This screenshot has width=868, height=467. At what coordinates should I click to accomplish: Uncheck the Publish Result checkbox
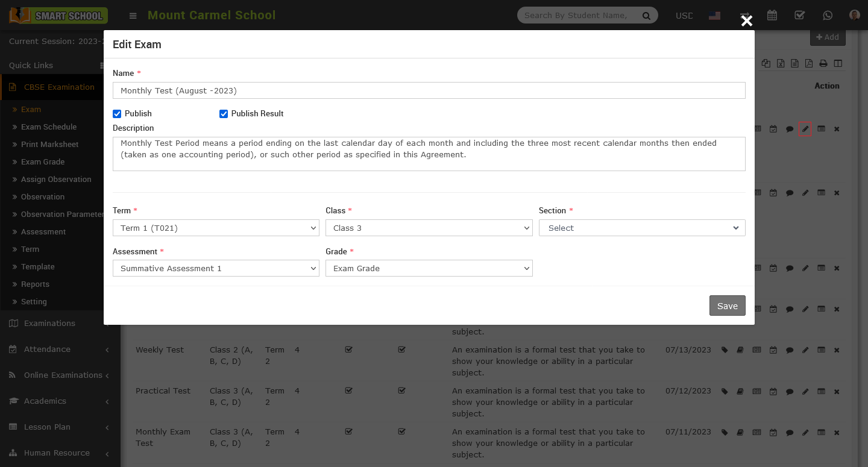224,114
